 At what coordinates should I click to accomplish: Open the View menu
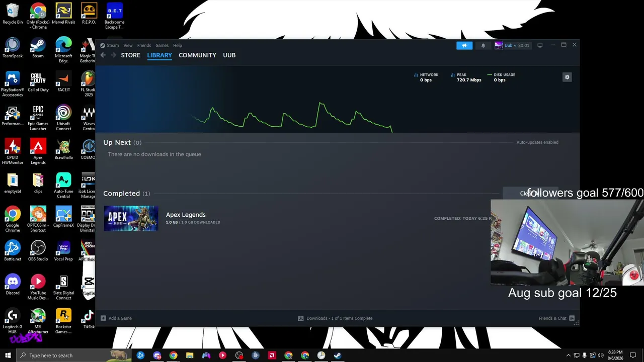[128, 45]
